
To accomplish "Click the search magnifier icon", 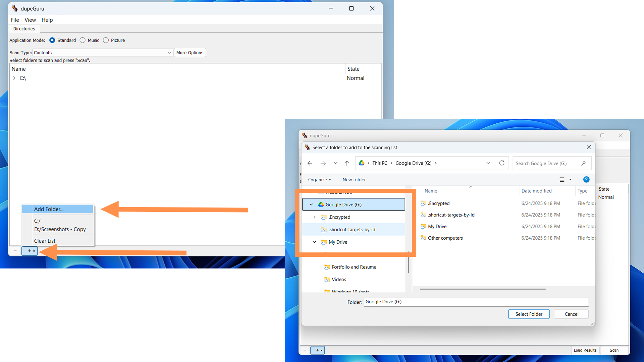I will coord(583,163).
